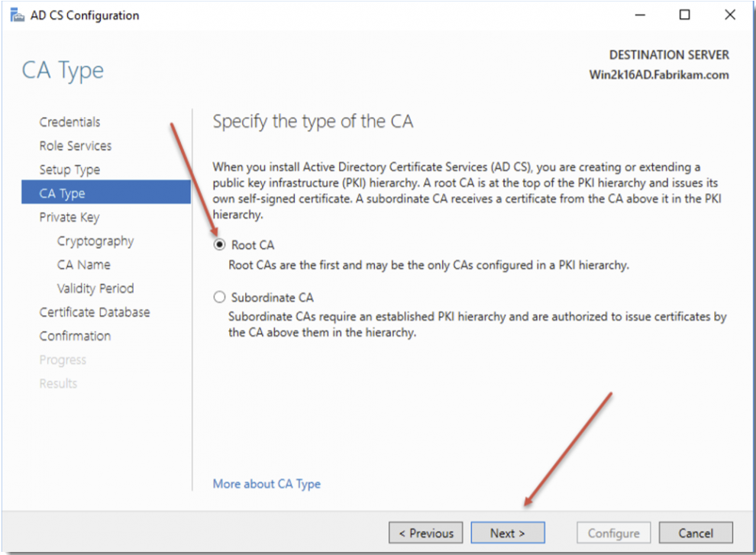Image resolution: width=756 pixels, height=555 pixels.
Task: Maximize the AD CS Configuration window
Action: click(685, 15)
